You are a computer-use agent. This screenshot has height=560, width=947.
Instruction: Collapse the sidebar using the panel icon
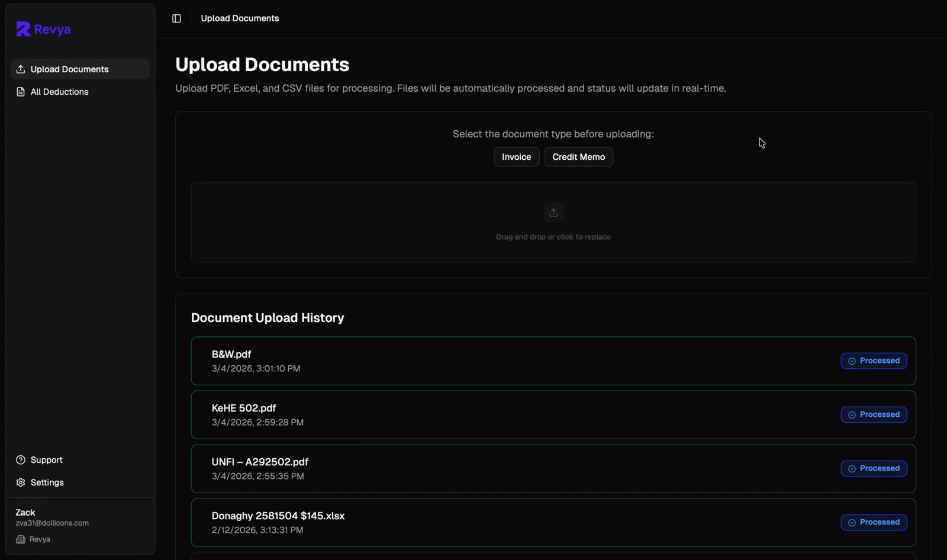176,18
